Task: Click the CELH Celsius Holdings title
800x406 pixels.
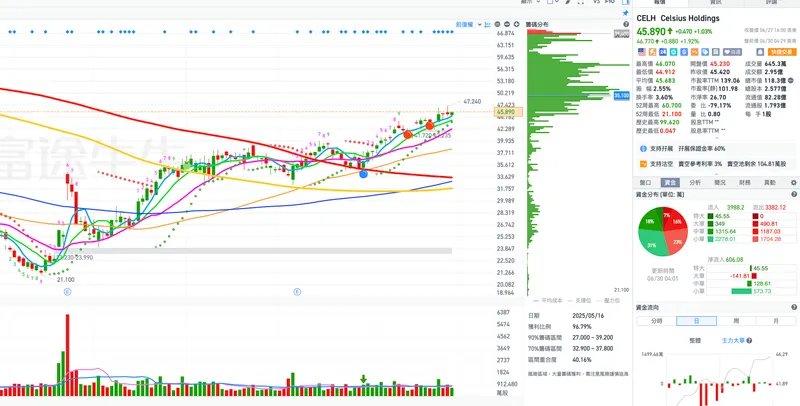Action: point(678,18)
